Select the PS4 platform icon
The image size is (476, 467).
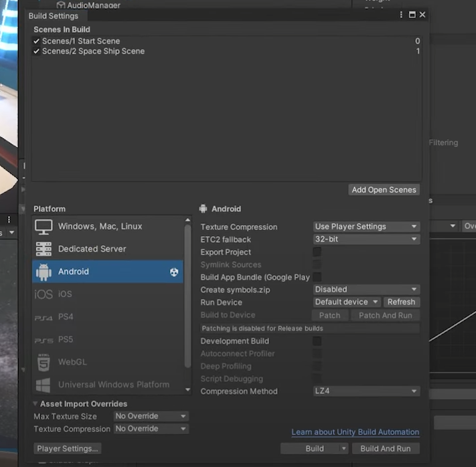tap(44, 318)
